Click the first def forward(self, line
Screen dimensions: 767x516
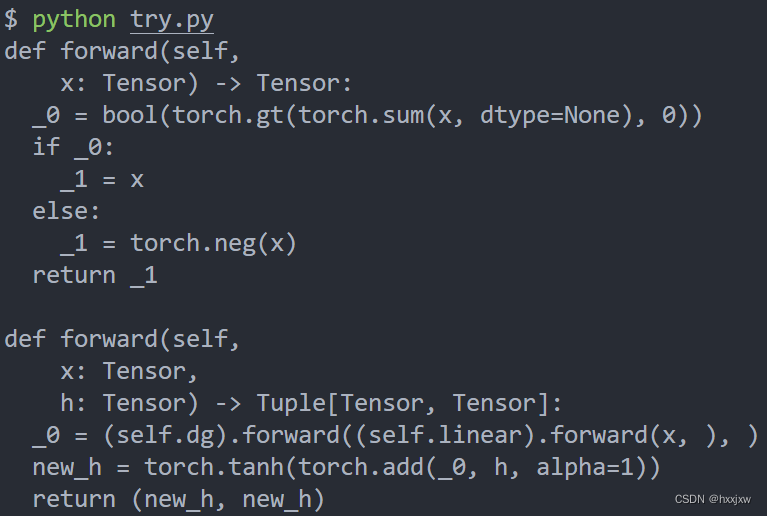[x=122, y=51]
